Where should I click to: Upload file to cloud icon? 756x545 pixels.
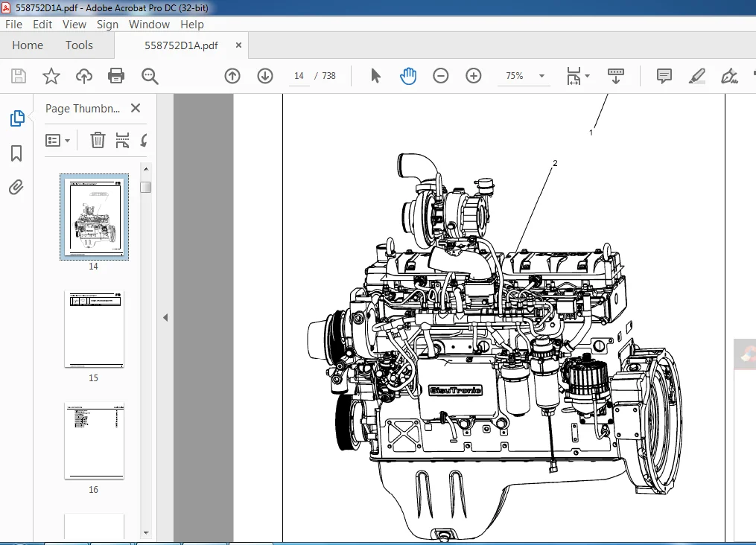[84, 76]
